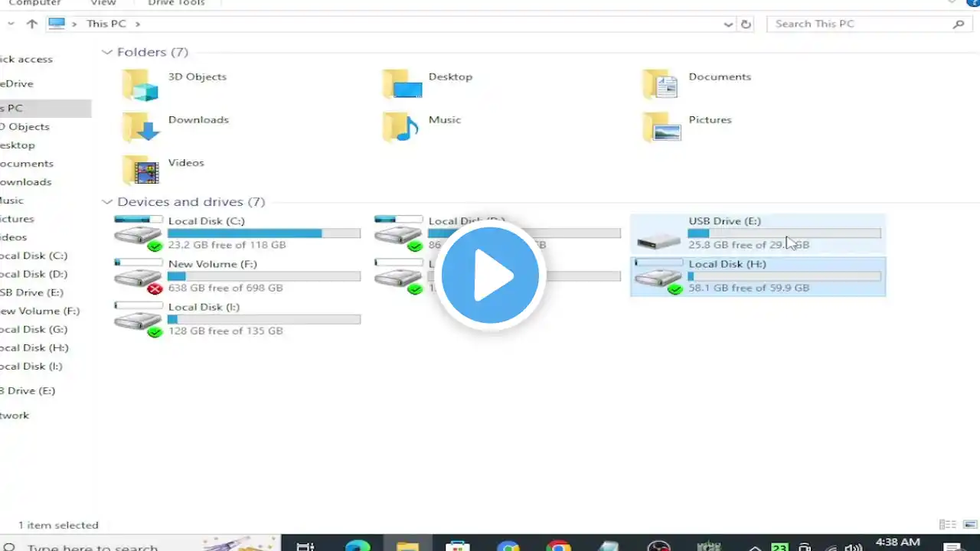
Task: Click the computer icon in the address bar
Action: (x=57, y=24)
